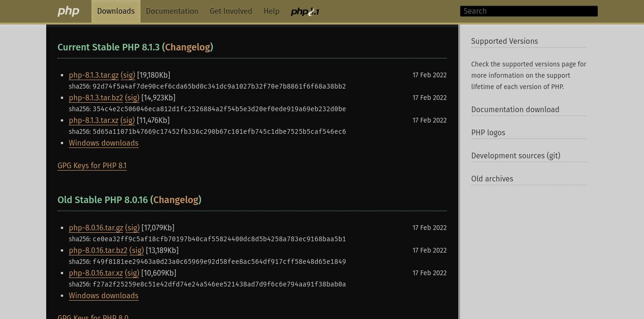Download php-8.0.16.tar.xz
This screenshot has height=319, width=644.
pos(96,273)
